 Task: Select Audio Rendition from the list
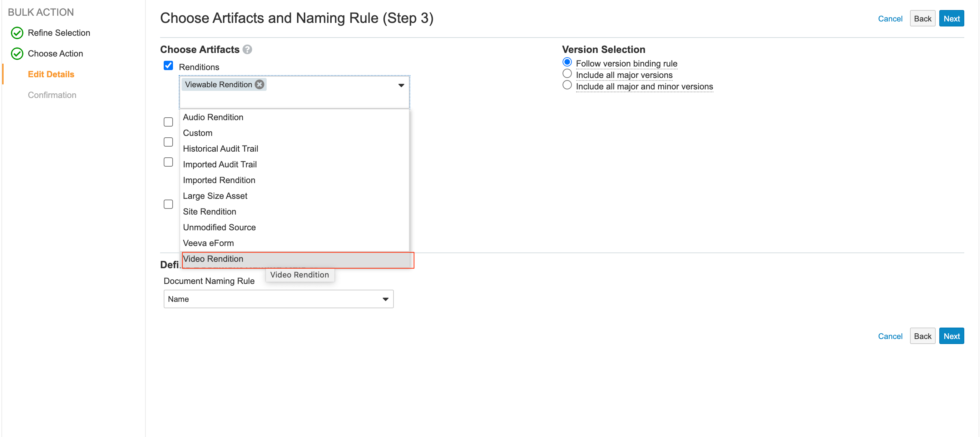[213, 117]
